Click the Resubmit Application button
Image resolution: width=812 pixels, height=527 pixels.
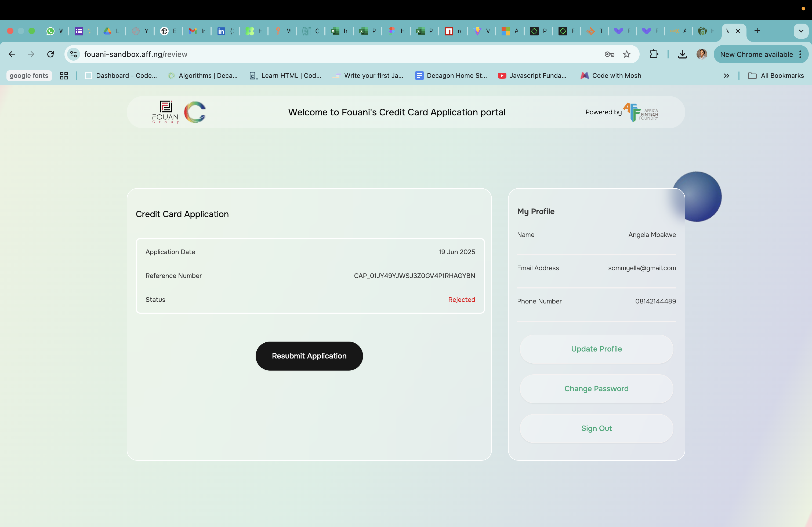[x=309, y=356]
